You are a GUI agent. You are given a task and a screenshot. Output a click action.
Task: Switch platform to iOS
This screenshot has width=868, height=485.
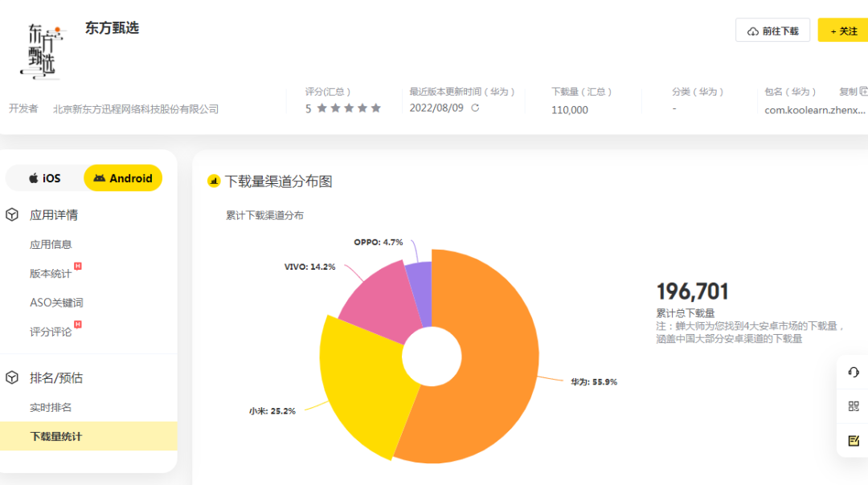(x=46, y=178)
